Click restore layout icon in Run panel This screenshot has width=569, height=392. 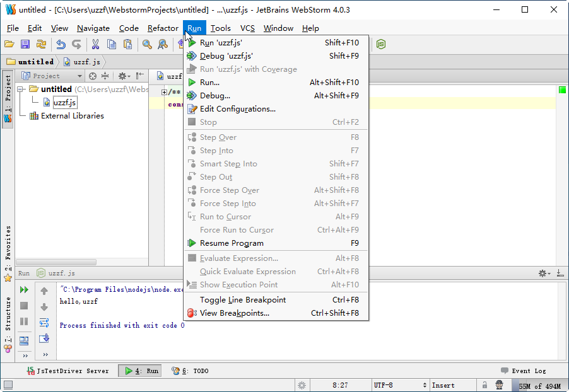pyautogui.click(x=24, y=340)
